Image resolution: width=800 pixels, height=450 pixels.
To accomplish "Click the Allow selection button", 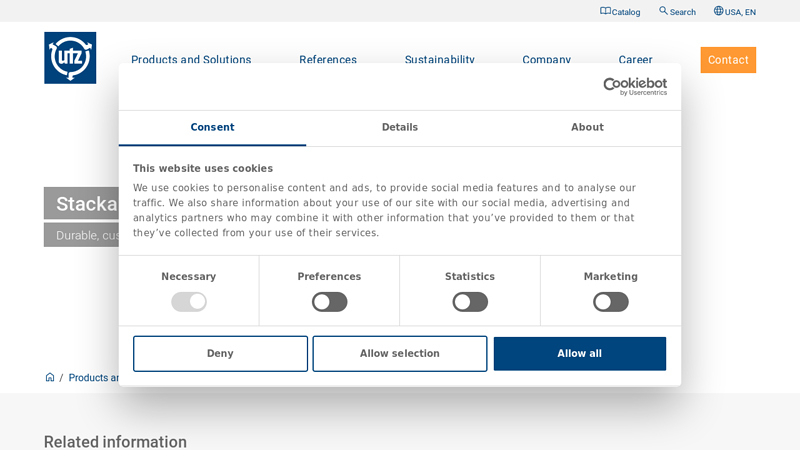I will (400, 354).
